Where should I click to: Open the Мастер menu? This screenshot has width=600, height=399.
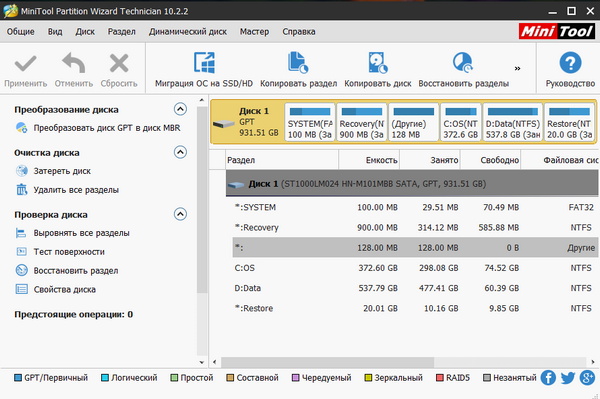(x=254, y=32)
